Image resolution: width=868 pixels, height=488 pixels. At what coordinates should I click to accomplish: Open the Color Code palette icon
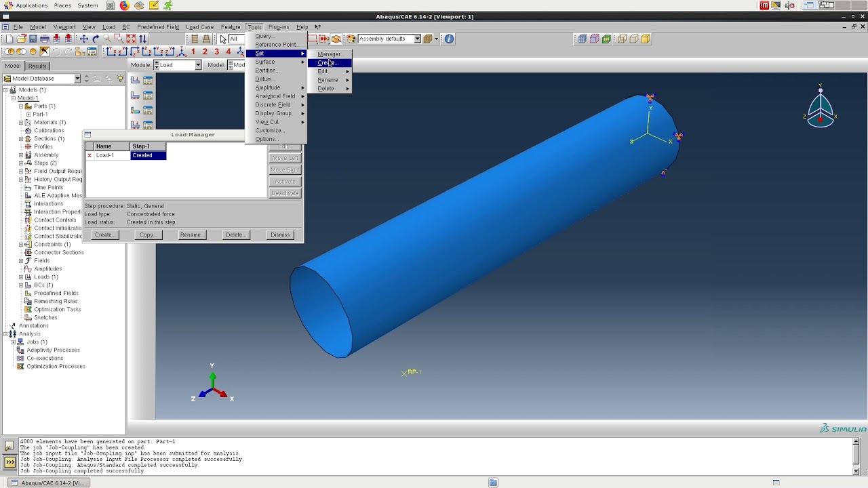[351, 39]
